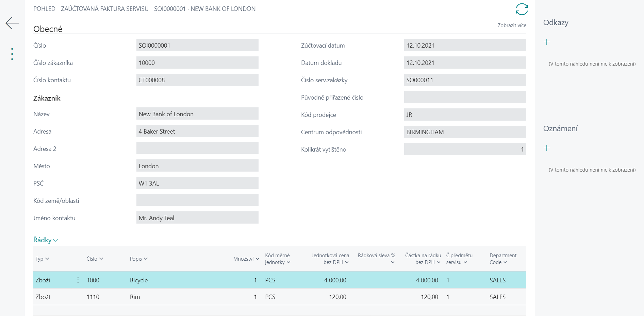Image resolution: width=644 pixels, height=316 pixels.
Task: Open Department Code column dropdown
Action: [x=503, y=259]
